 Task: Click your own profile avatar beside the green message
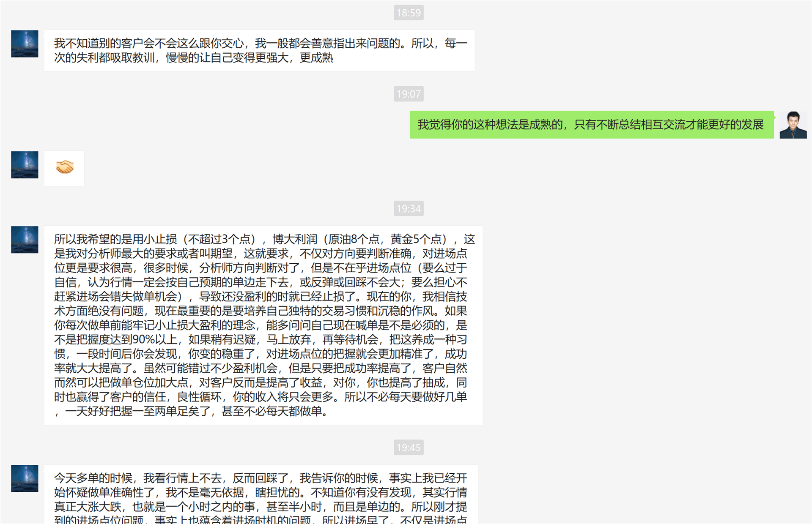pyautogui.click(x=793, y=125)
